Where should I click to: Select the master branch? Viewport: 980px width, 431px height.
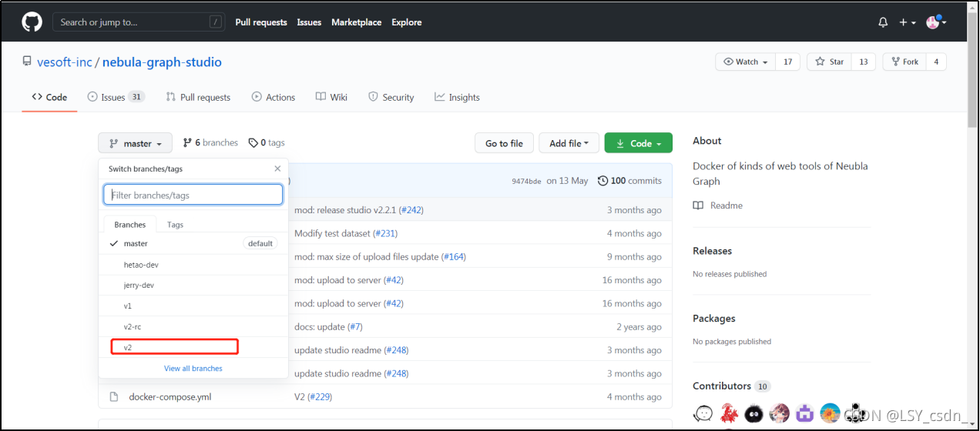pos(193,243)
